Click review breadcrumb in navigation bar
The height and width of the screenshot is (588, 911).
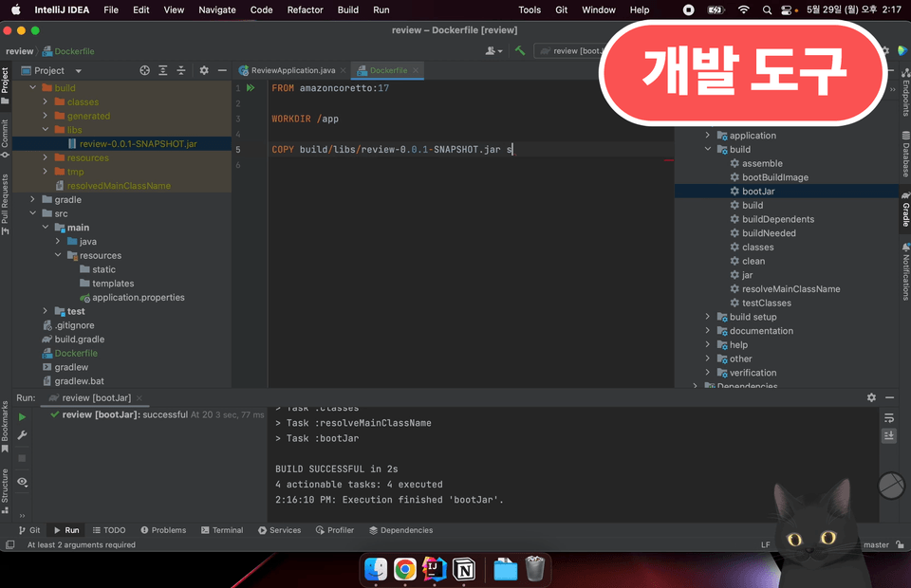[x=19, y=51]
